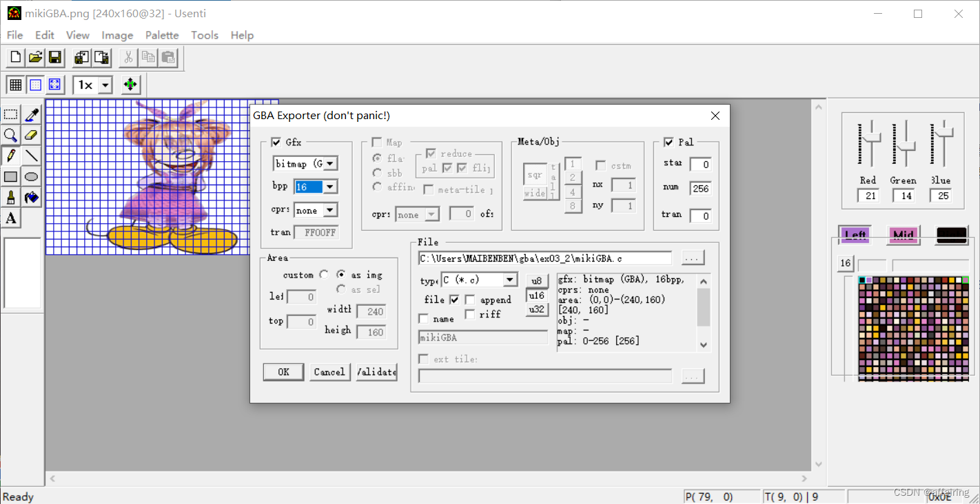Viewport: 980px width, 504px height.
Task: Select the Ellipse drawing tool
Action: (31, 177)
